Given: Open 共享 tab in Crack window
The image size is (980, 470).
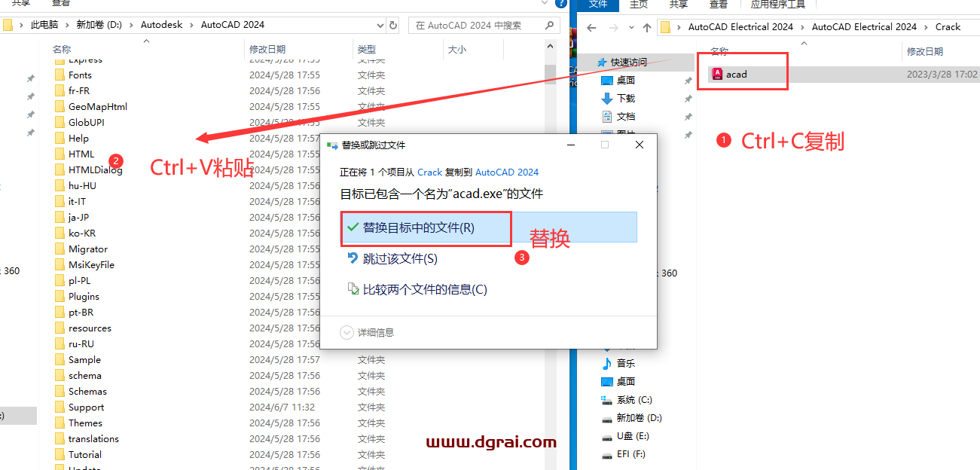Looking at the screenshot, I should coord(679,5).
